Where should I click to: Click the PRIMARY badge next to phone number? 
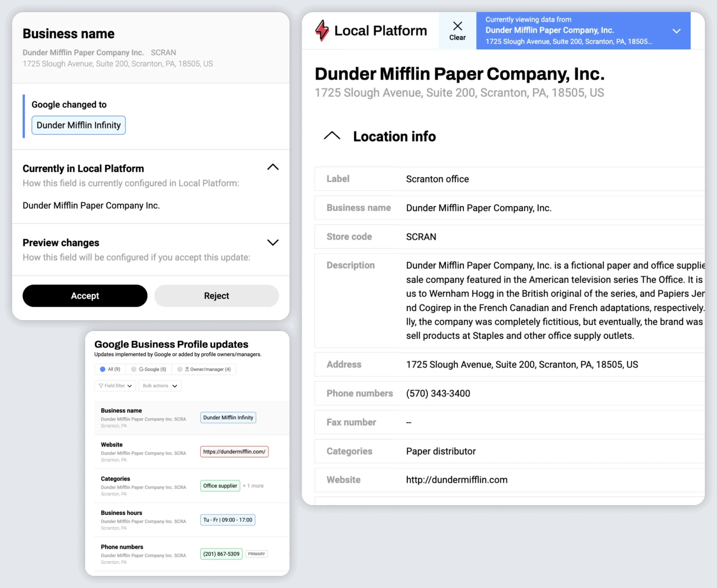point(256,554)
